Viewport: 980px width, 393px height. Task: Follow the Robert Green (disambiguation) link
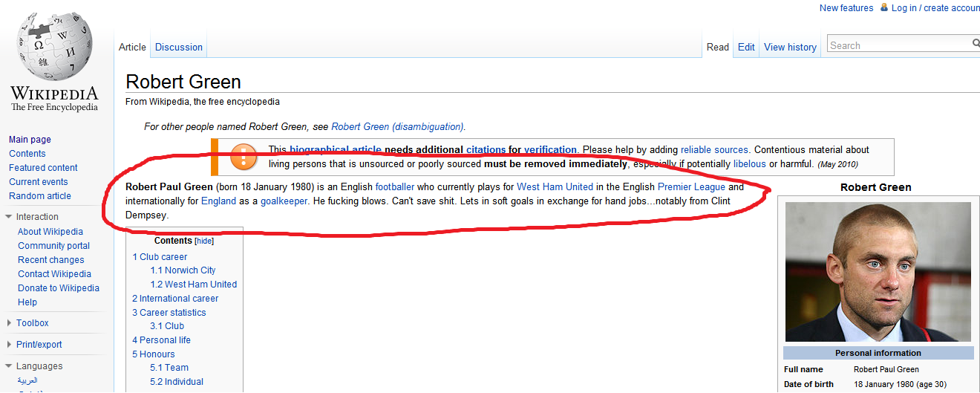click(397, 126)
